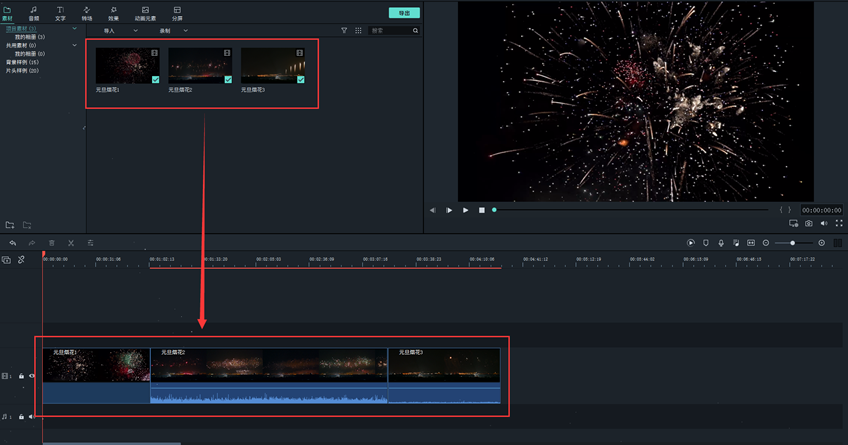Screen dimensions: 848x445
Task: Switch to the 音频 audio tab
Action: [34, 13]
